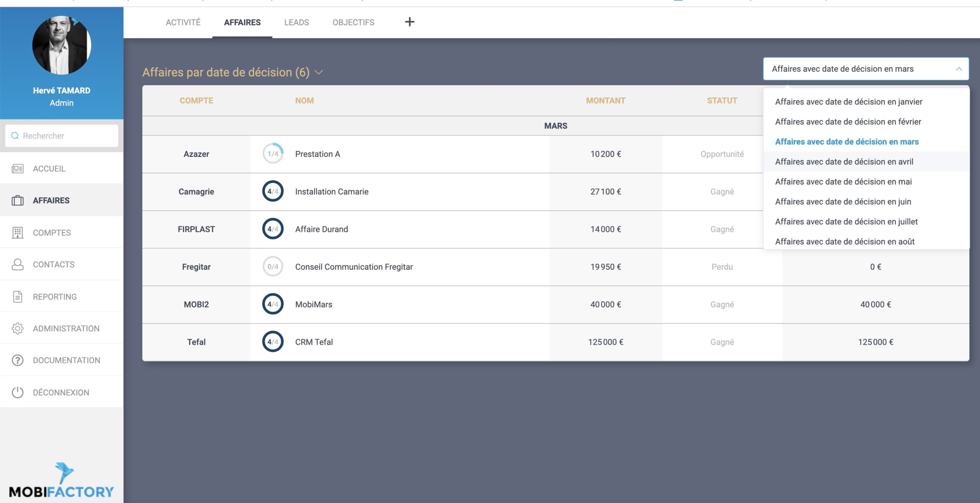Screen dimensions: 980x503
Task: Click the Déconnexion power icon
Action: 18,392
